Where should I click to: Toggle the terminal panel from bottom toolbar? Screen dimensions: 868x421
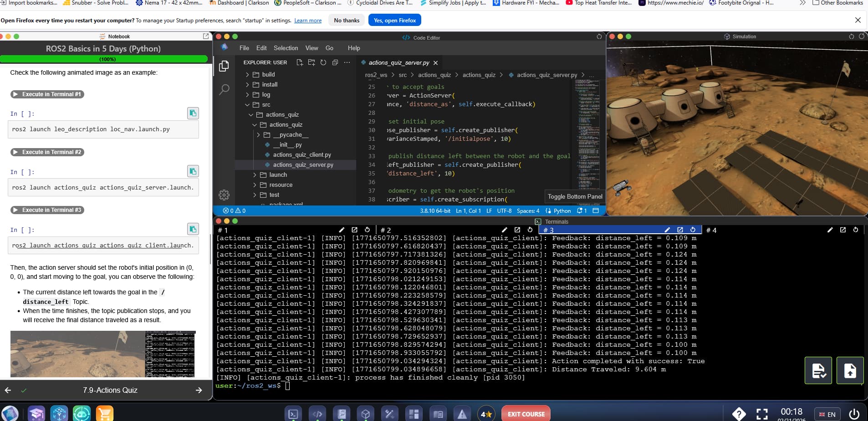tap(293, 414)
